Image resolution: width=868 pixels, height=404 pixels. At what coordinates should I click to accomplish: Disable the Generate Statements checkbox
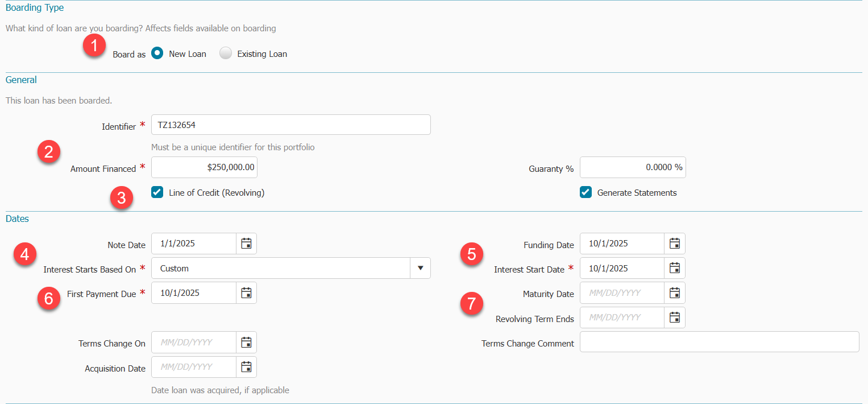[x=586, y=192]
